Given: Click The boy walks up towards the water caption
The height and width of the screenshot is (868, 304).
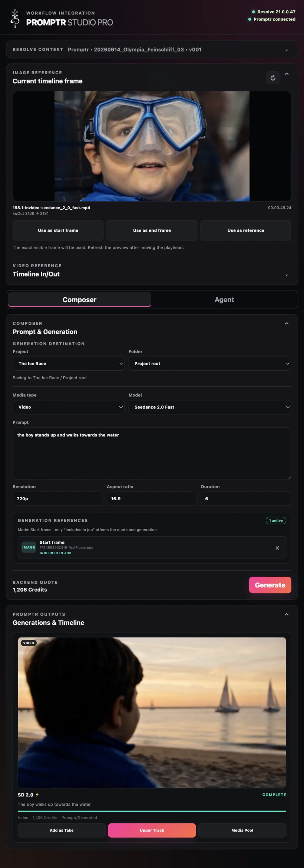Looking at the screenshot, I should click(54, 804).
